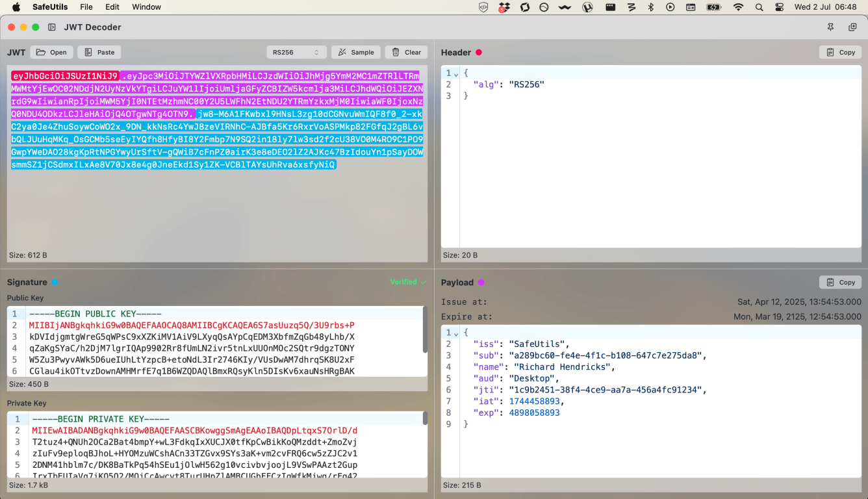The image size is (868, 499).
Task: Copy the Payload JSON
Action: point(840,282)
